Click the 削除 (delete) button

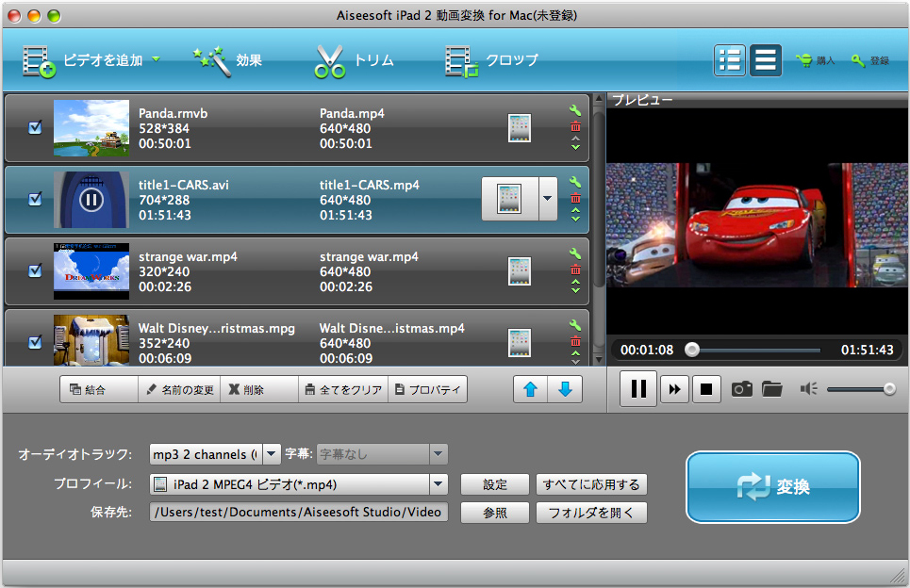click(x=258, y=390)
